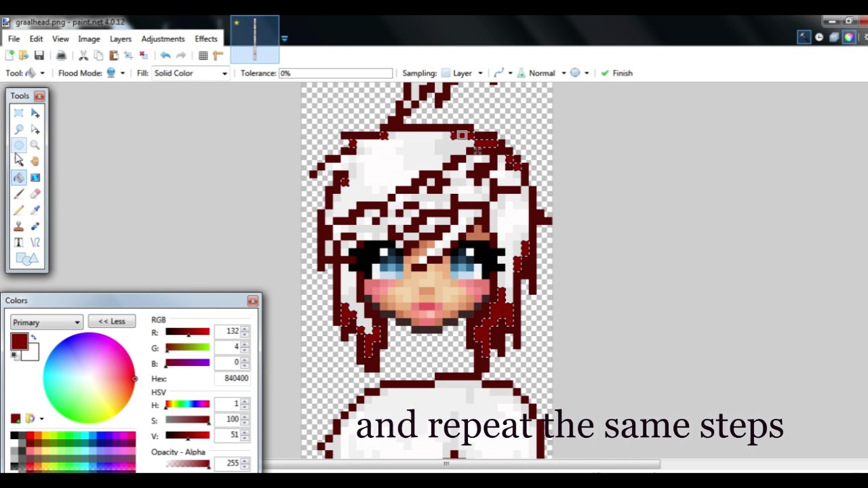Open the Effects menu

(x=206, y=39)
